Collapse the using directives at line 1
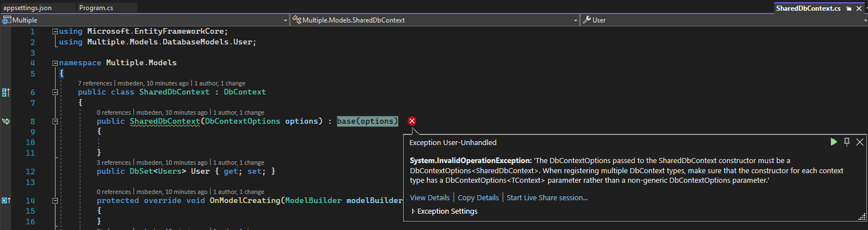Viewport: 868px width, 230px height. pos(55,31)
